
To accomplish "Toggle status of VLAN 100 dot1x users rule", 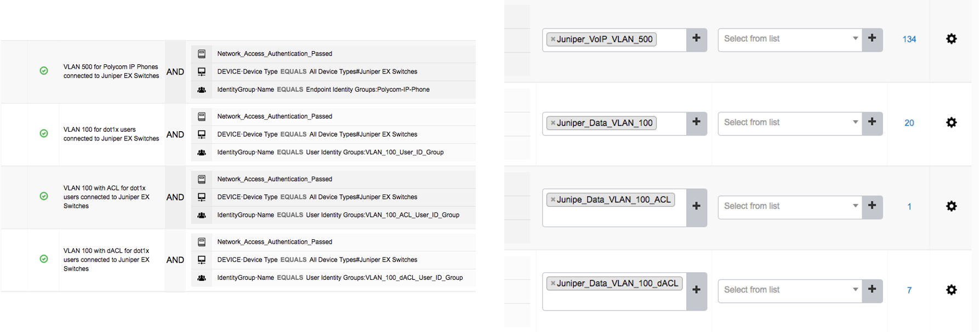I will [44, 133].
